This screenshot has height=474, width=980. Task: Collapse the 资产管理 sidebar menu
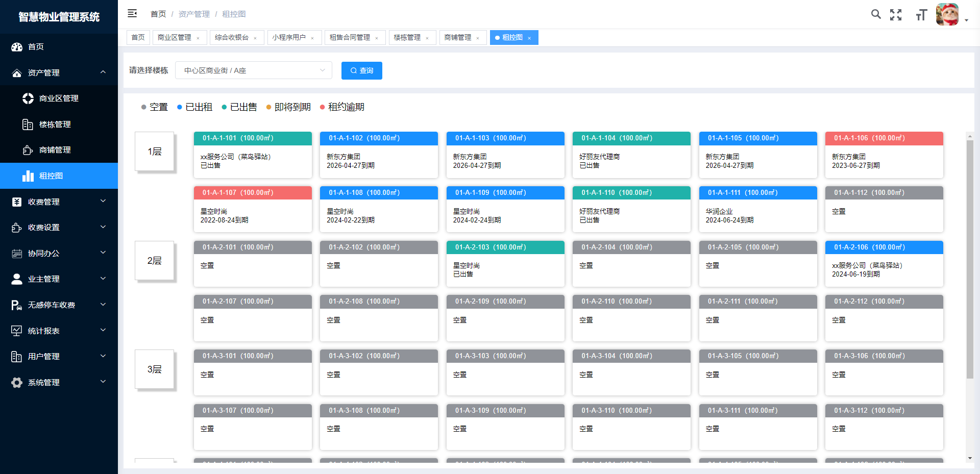103,72
